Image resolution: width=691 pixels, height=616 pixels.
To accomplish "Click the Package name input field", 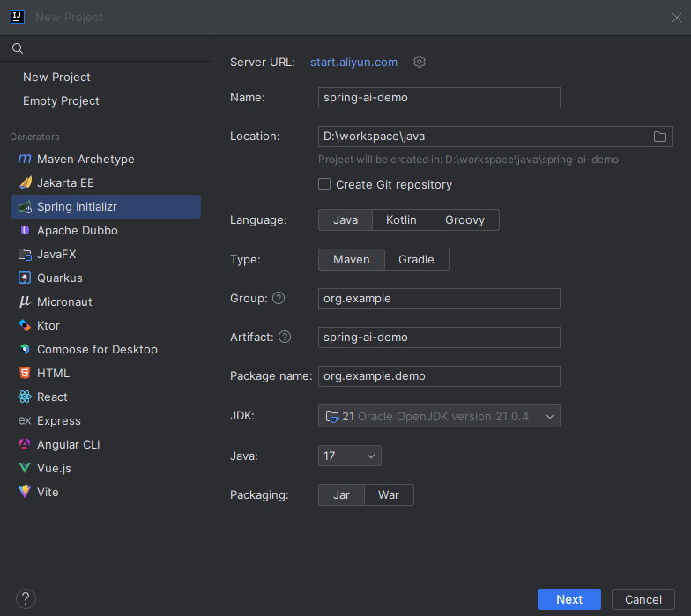I will pos(439,375).
